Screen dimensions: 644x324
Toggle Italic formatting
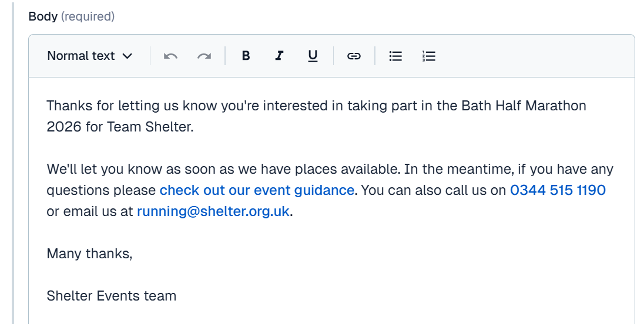(279, 56)
